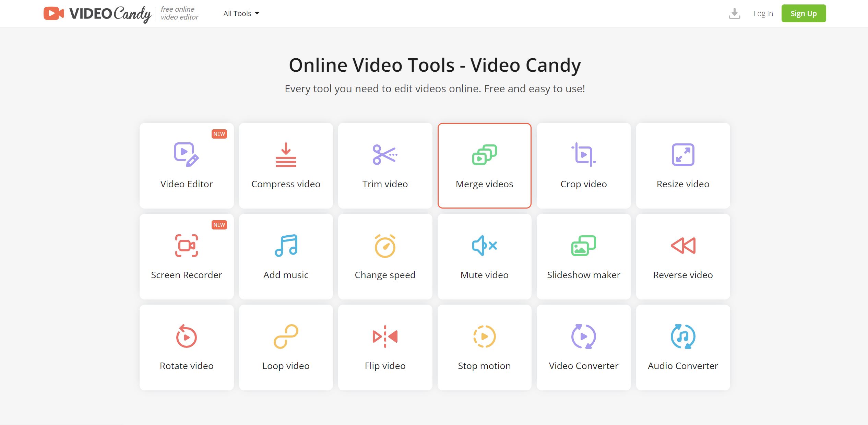Launch the Screen Recorder camera icon
Image resolution: width=868 pixels, height=425 pixels.
[186, 245]
